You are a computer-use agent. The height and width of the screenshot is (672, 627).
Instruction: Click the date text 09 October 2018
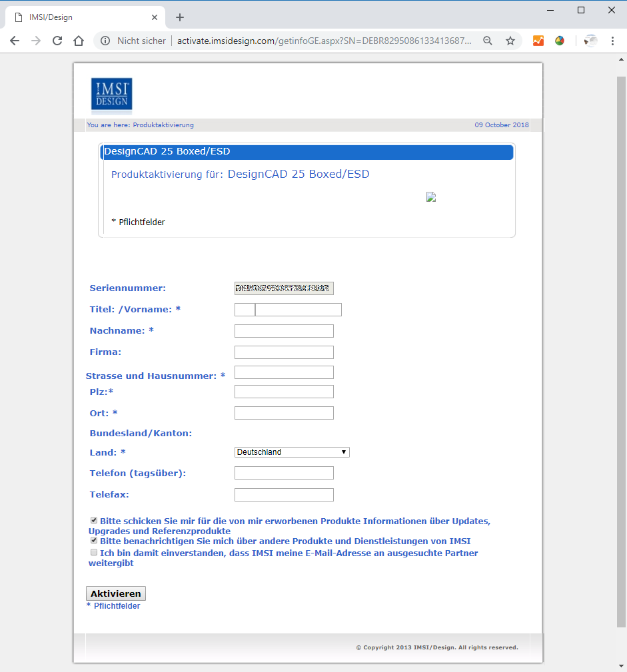pyautogui.click(x=501, y=125)
